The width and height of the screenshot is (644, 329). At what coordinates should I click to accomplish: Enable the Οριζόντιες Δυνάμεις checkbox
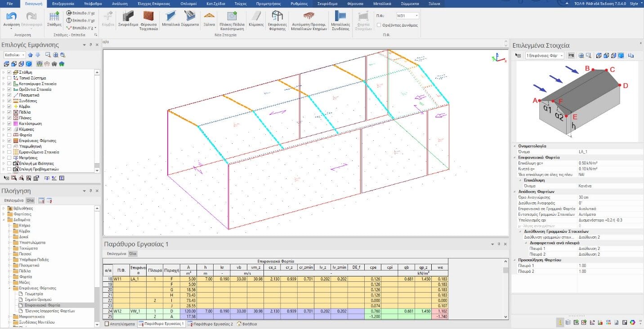[x=379, y=25]
